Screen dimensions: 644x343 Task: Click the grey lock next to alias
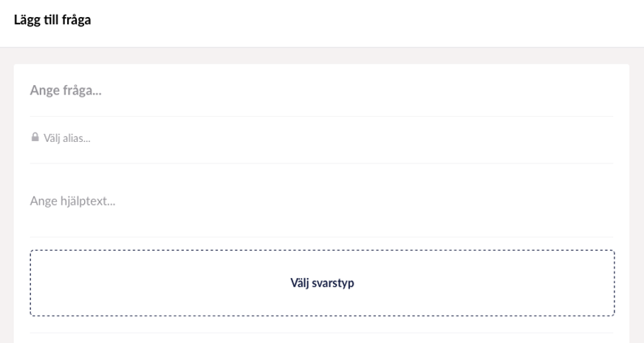coord(35,137)
